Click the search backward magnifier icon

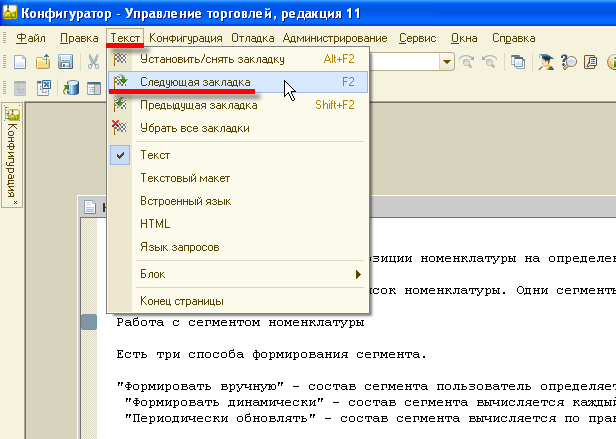coord(490,62)
